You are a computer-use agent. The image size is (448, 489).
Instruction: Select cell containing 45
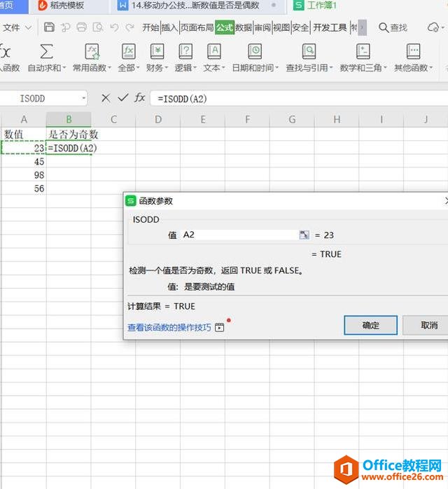click(x=24, y=162)
